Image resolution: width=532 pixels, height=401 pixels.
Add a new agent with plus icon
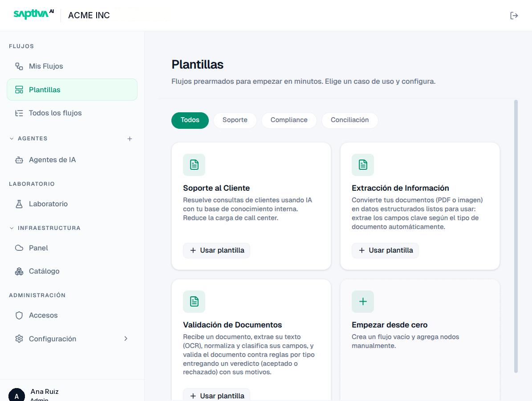(130, 139)
